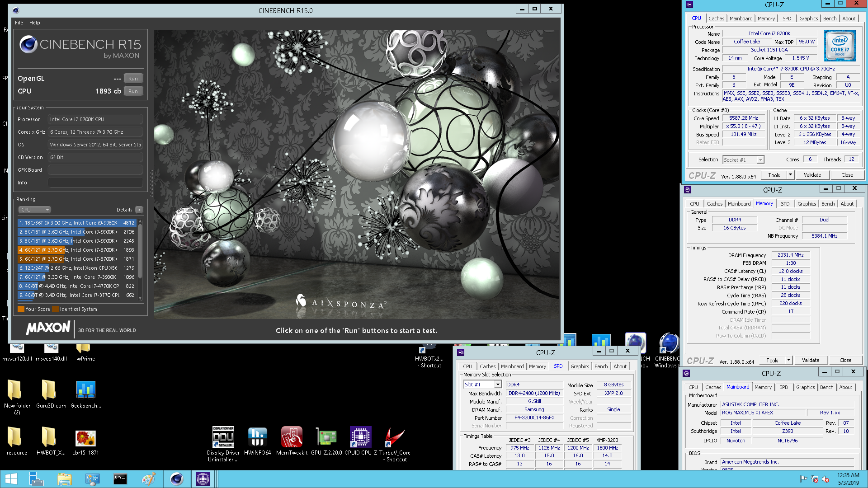868x488 pixels.
Task: Select Graphics tab in CPU-Z Memory window
Action: (807, 204)
